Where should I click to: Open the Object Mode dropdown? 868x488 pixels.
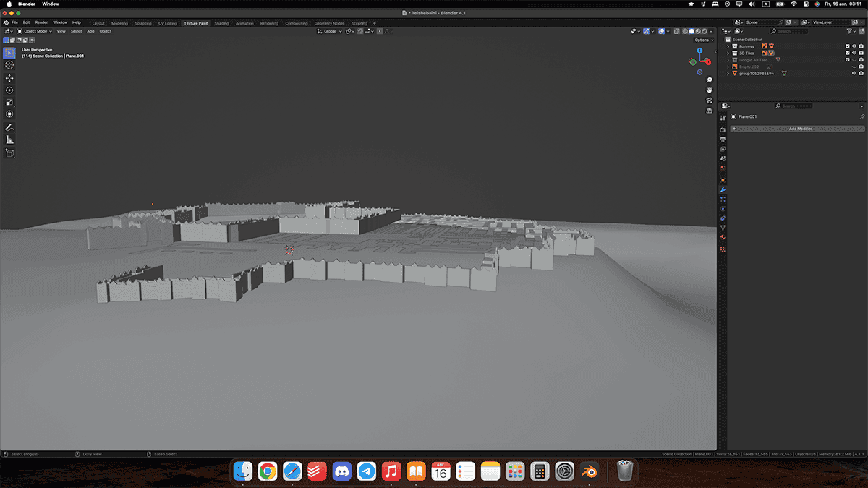(35, 31)
